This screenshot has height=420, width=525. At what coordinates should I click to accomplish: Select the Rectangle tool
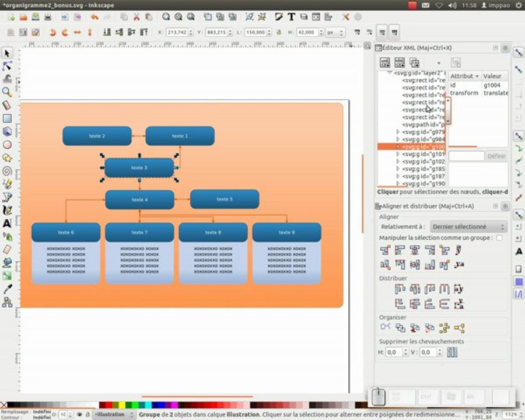click(x=7, y=118)
